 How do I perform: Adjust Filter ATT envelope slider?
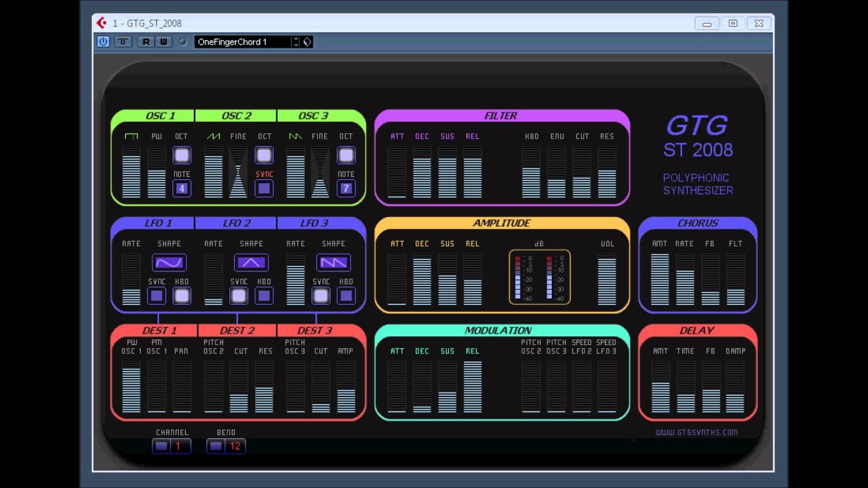click(397, 172)
